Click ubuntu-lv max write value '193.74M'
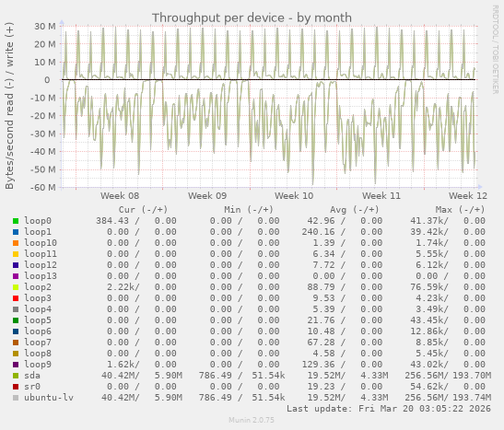 pyautogui.click(x=472, y=398)
